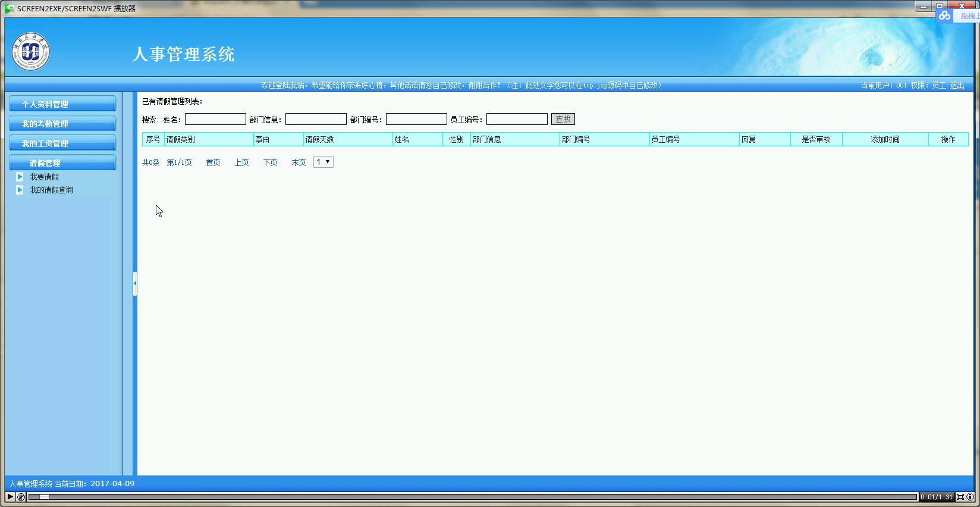Click the university logo in the header

(x=31, y=52)
